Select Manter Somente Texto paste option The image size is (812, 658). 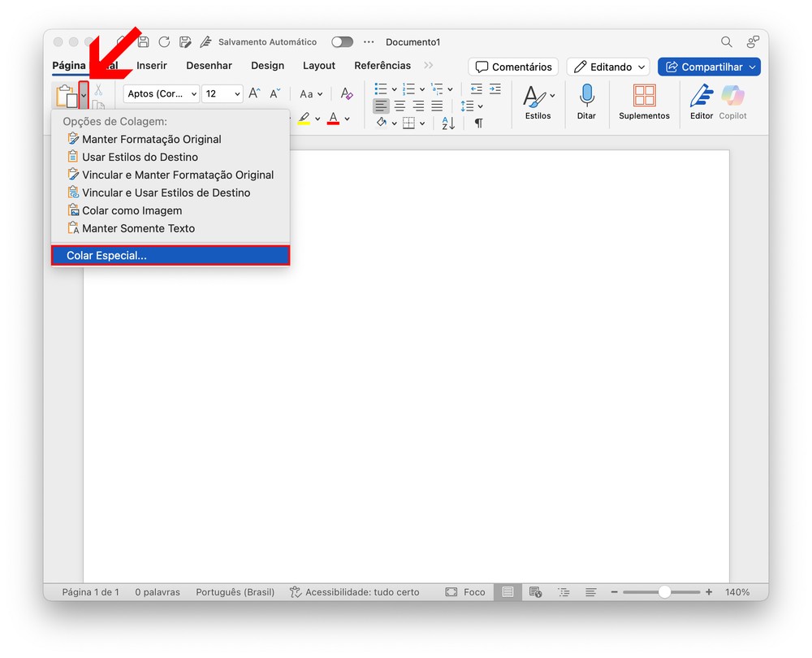point(138,228)
